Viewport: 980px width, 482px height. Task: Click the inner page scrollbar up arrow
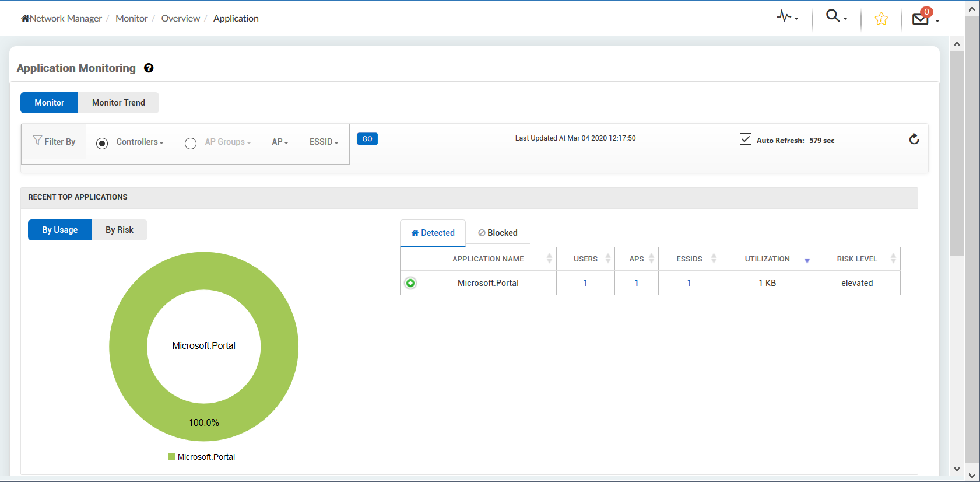[x=956, y=44]
